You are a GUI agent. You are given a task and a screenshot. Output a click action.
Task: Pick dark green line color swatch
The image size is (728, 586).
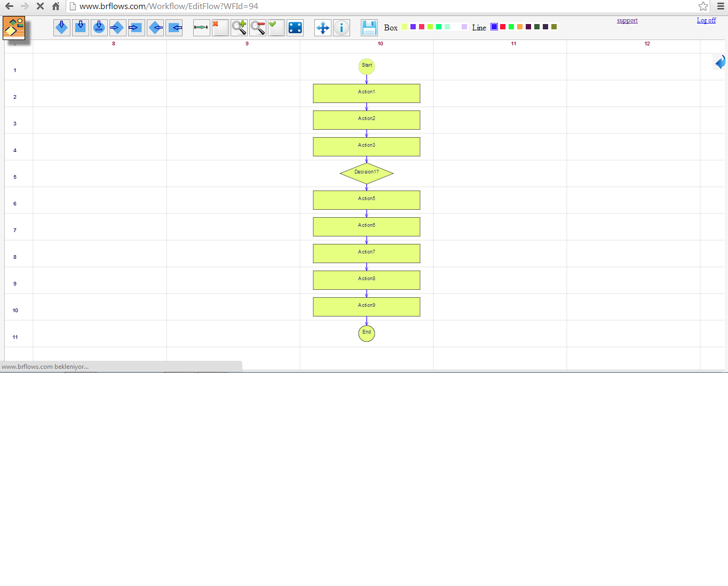pos(537,27)
